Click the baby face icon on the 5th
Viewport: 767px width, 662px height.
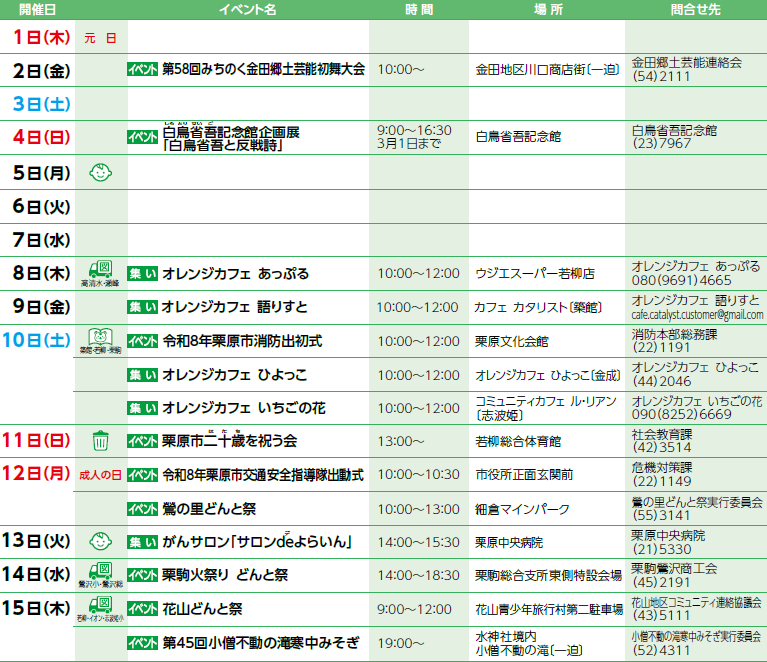(x=100, y=172)
